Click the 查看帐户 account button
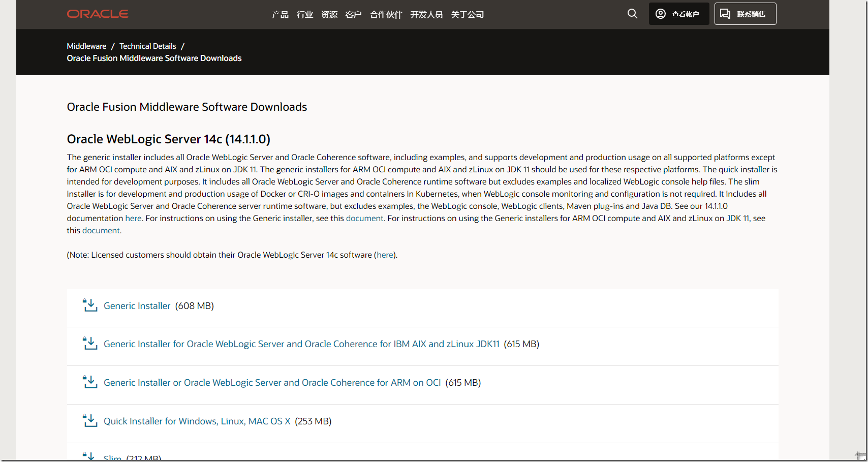The height and width of the screenshot is (462, 868). pyautogui.click(x=678, y=14)
